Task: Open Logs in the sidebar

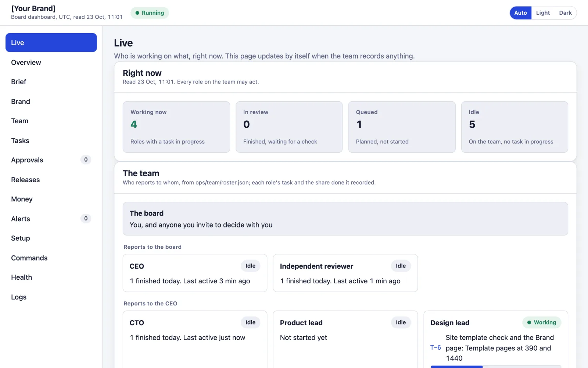Action: (x=51, y=297)
